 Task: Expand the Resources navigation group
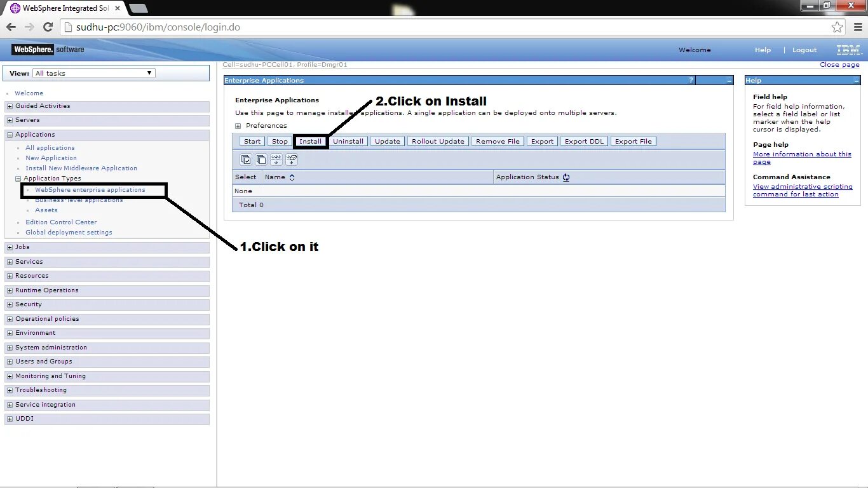pos(10,276)
